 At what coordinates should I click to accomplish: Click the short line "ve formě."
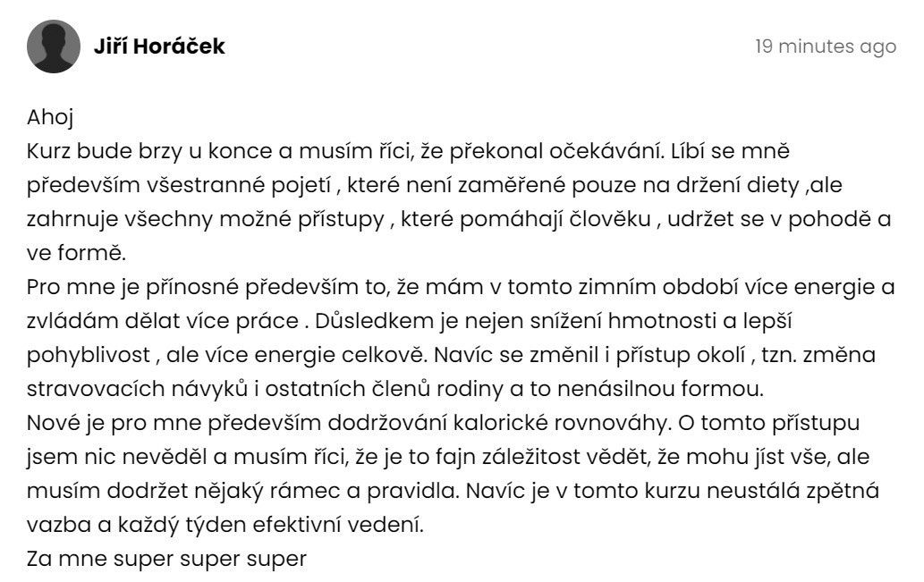[77, 253]
